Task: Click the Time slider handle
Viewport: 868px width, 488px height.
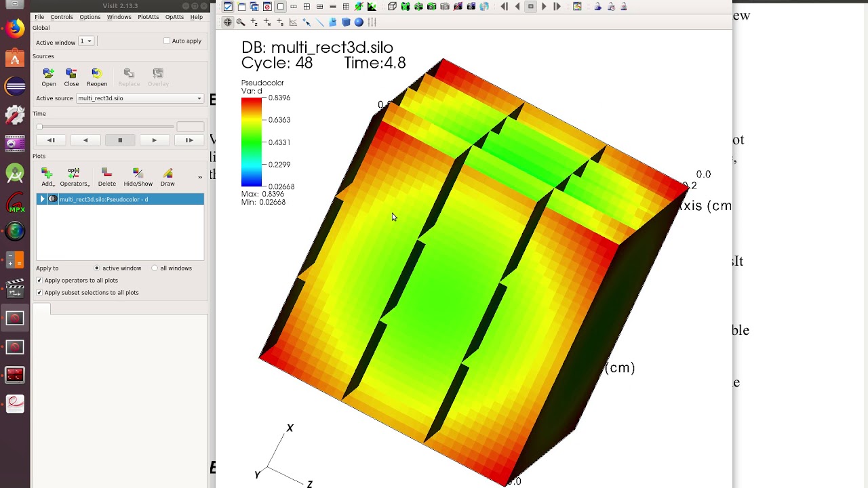Action: [x=39, y=127]
